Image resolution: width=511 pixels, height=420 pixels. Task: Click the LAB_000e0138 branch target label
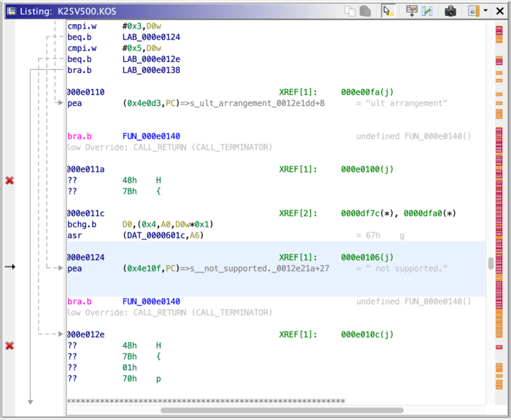[x=151, y=70]
